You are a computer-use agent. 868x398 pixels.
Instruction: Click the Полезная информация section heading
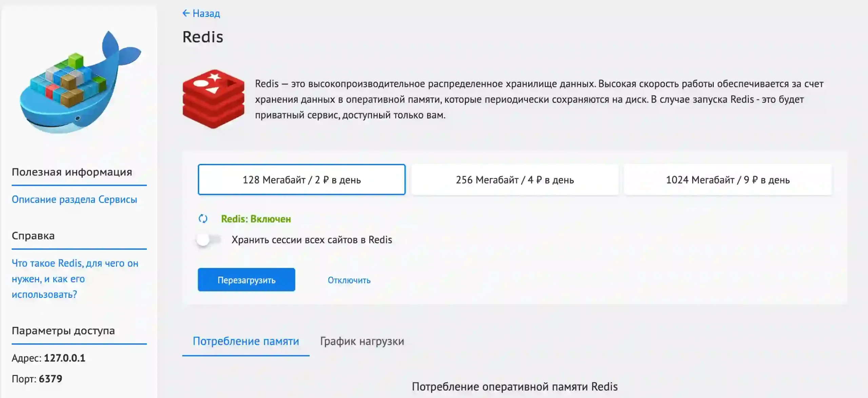pyautogui.click(x=72, y=172)
